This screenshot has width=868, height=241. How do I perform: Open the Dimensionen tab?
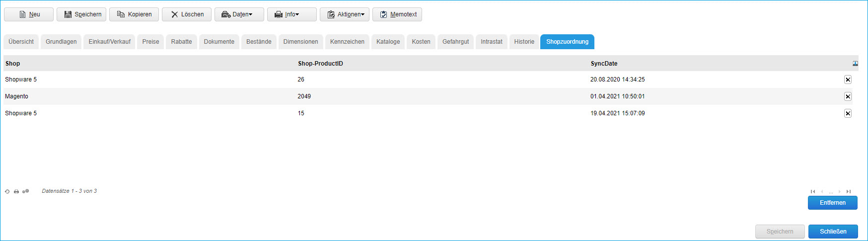click(301, 42)
